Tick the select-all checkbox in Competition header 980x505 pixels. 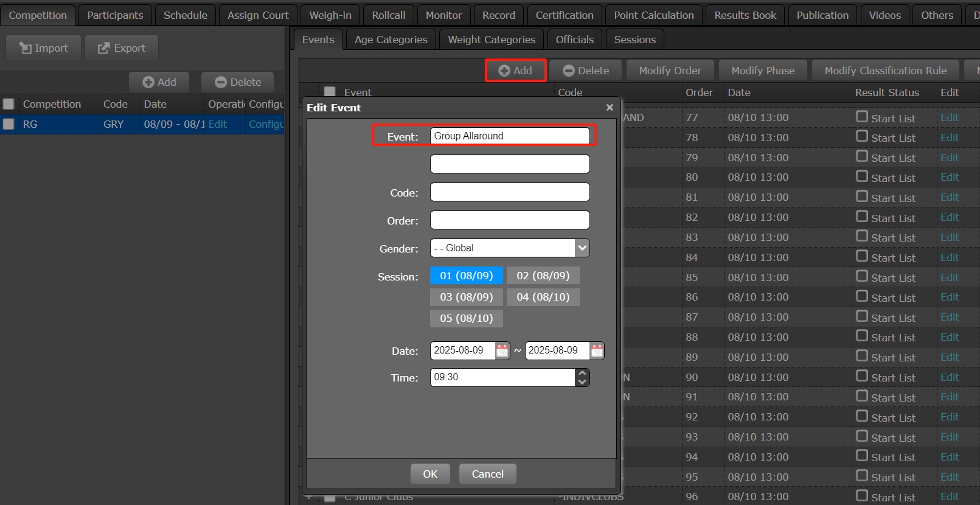[9, 104]
